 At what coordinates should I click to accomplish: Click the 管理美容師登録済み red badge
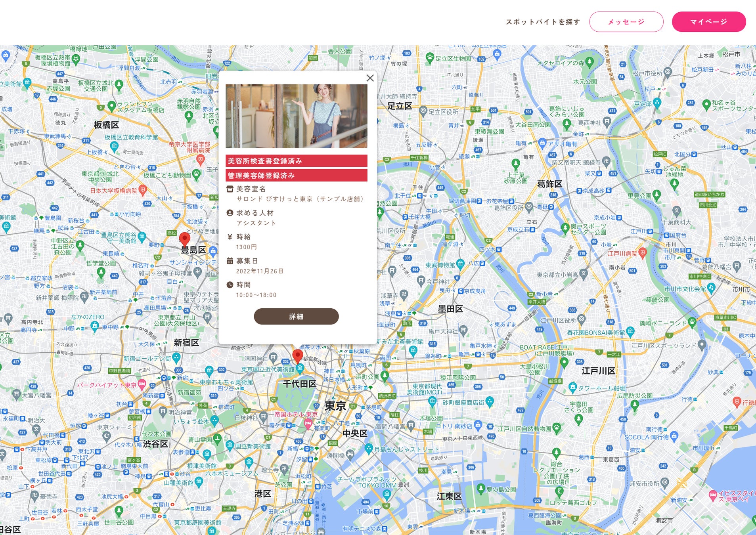296,175
